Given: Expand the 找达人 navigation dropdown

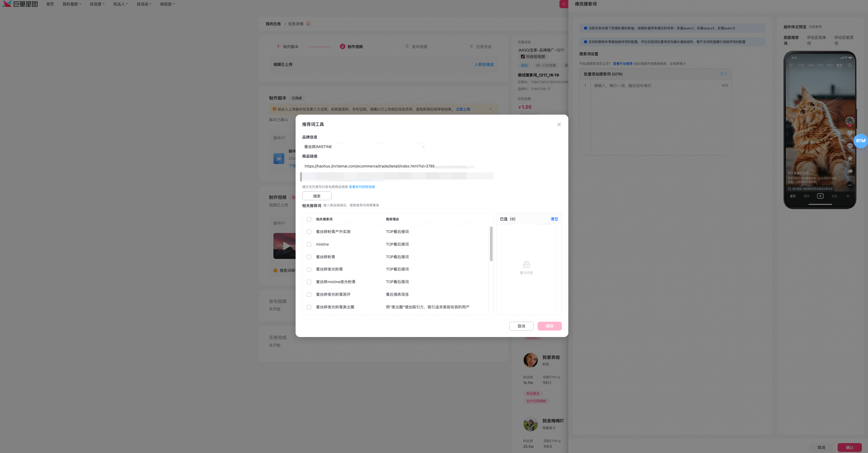Looking at the screenshot, I should 120,4.
